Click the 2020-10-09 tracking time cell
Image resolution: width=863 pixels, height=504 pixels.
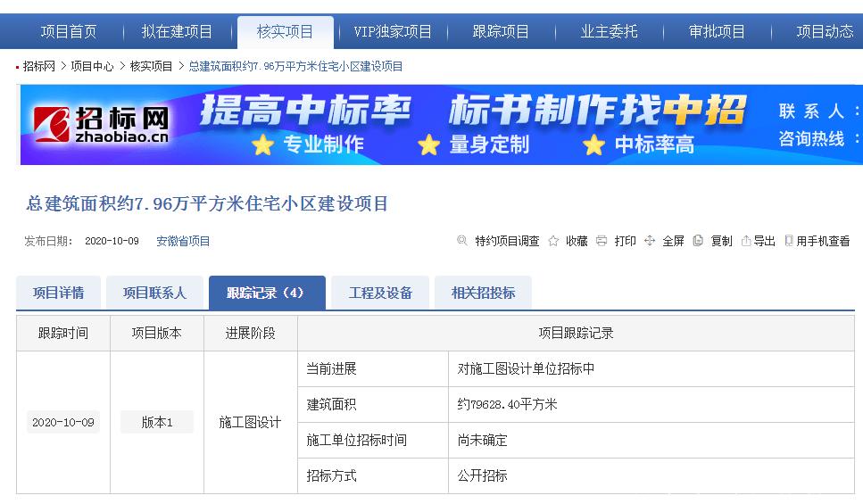pos(63,422)
